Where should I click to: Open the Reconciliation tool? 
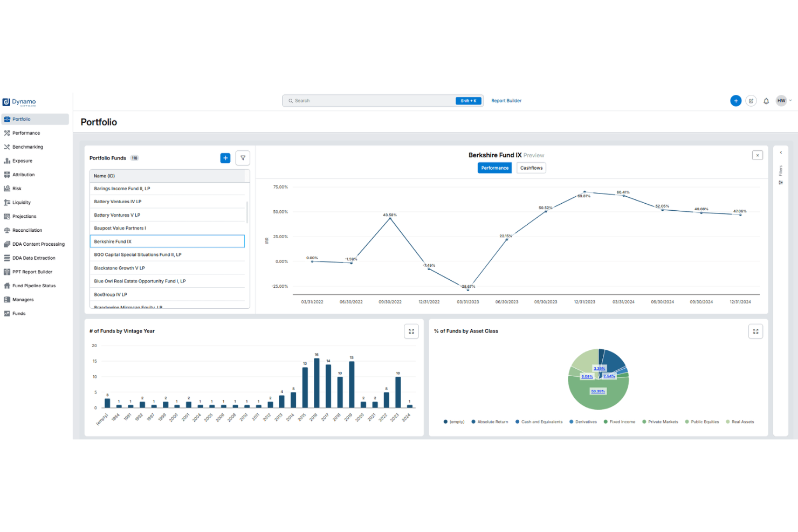(26, 230)
